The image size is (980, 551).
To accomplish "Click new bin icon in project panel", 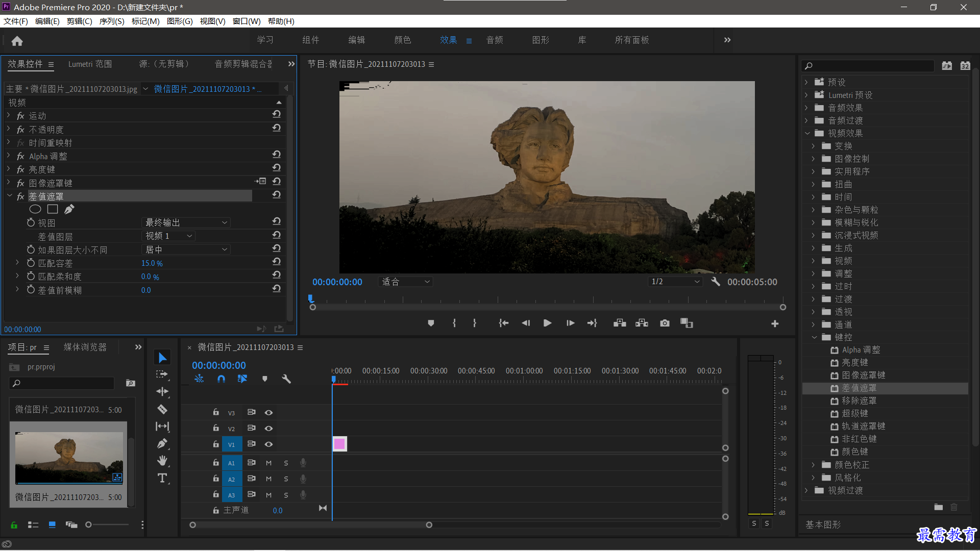I will [131, 383].
